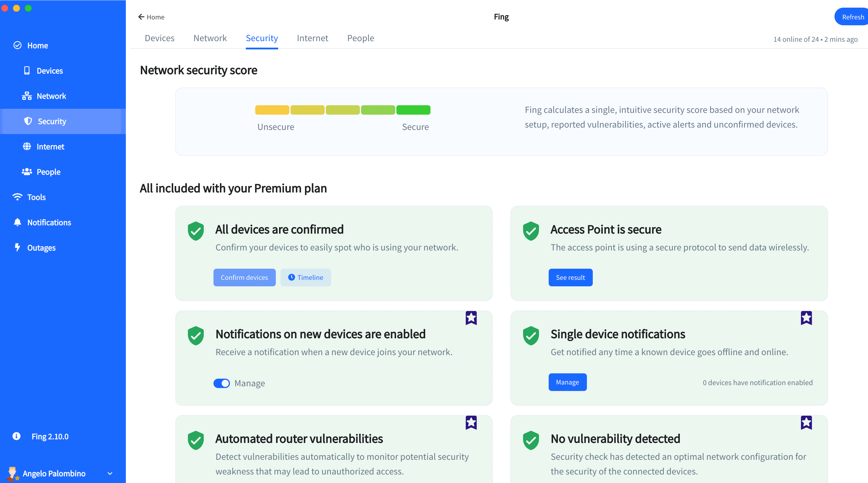Open the Internet globe icon in sidebar
868x483 pixels.
pos(27,146)
